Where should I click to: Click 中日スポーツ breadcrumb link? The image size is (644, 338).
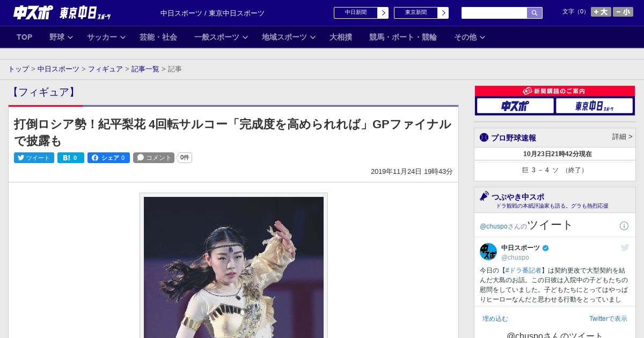58,69
